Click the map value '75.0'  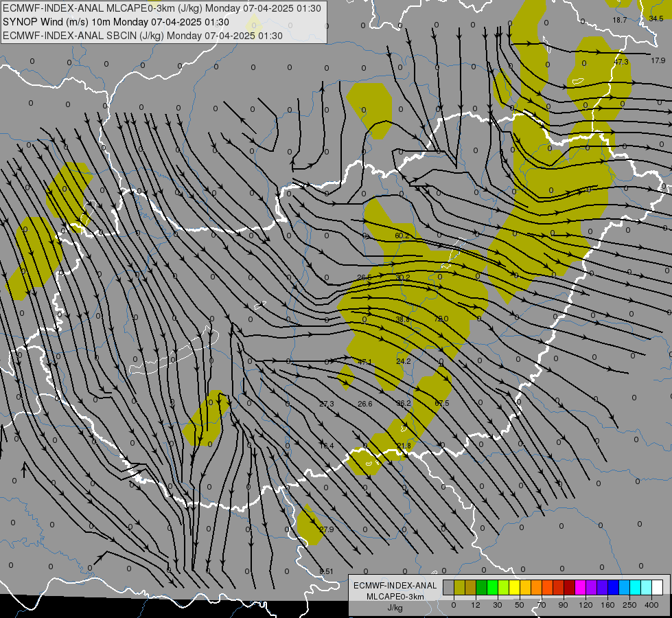(x=441, y=319)
